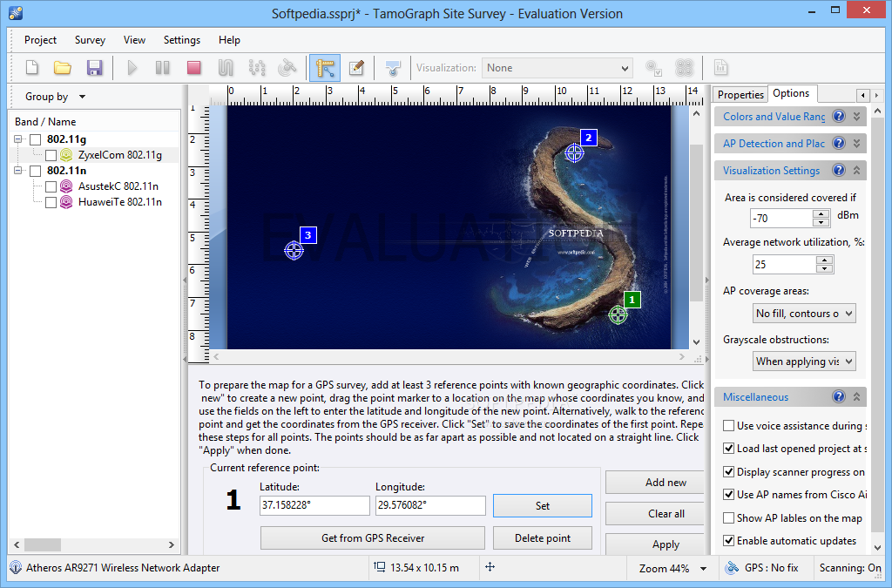Check the HuaweiTe 802.11n checkbox
Image resolution: width=892 pixels, height=588 pixels.
(51, 202)
